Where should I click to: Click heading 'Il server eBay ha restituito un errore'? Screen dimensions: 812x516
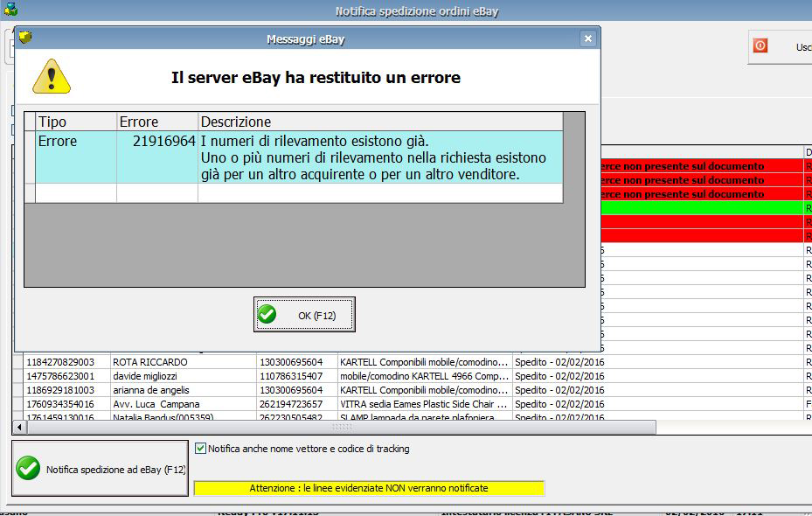click(316, 77)
